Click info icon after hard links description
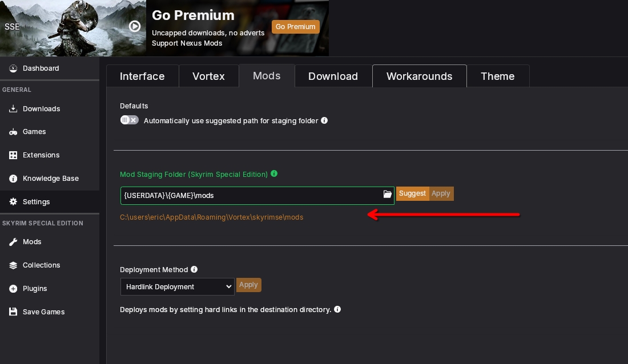This screenshot has width=628, height=364. (337, 310)
